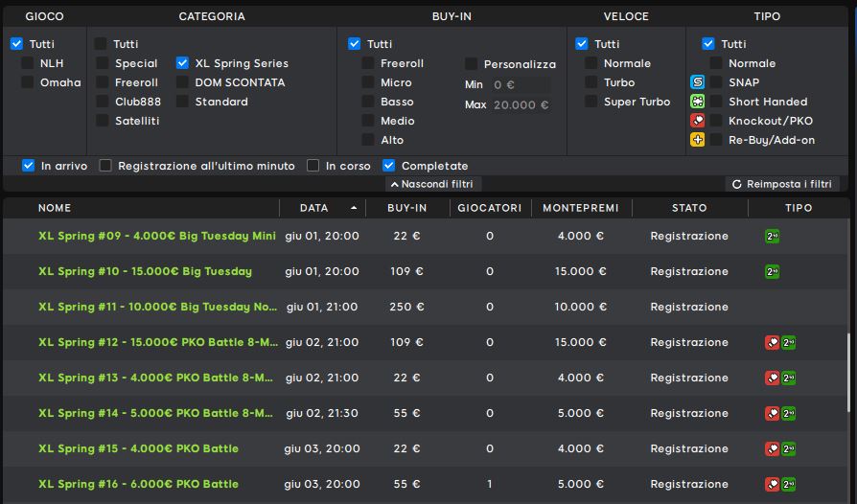Click the red knockout icon in XL Spring #12 row

[773, 342]
